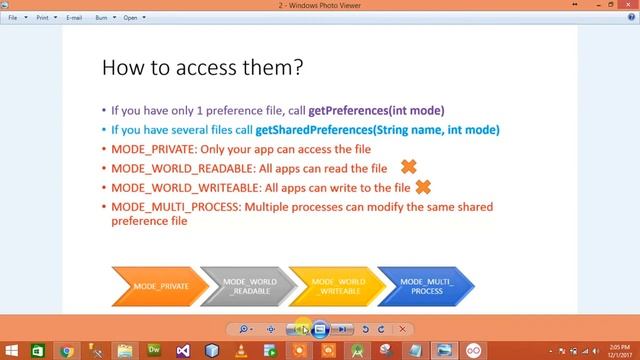This screenshot has width=640, height=360.
Task: Click E-mail in the toolbar
Action: click(74, 18)
